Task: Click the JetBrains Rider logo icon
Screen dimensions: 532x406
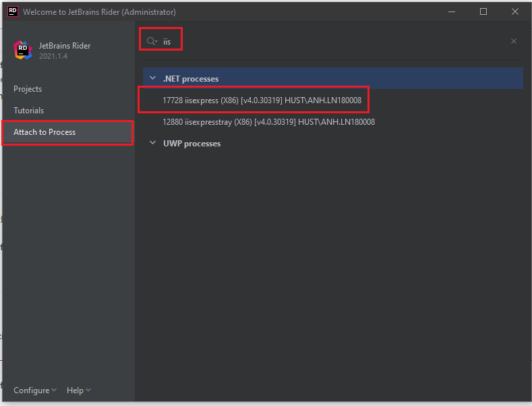Action: [23, 50]
